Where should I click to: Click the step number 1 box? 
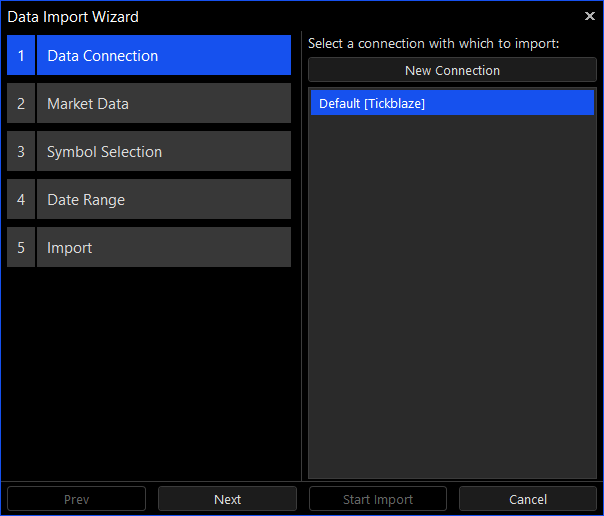coord(21,56)
